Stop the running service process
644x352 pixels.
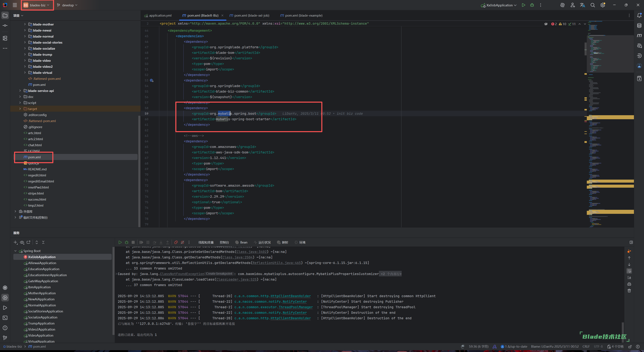(x=133, y=242)
